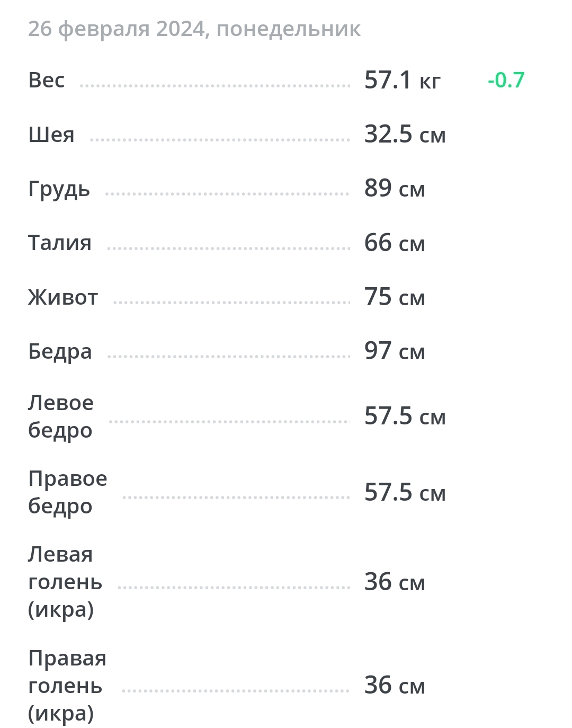This screenshot has height=728, width=572.
Task: Tap the 66 см waist value
Action: (395, 244)
